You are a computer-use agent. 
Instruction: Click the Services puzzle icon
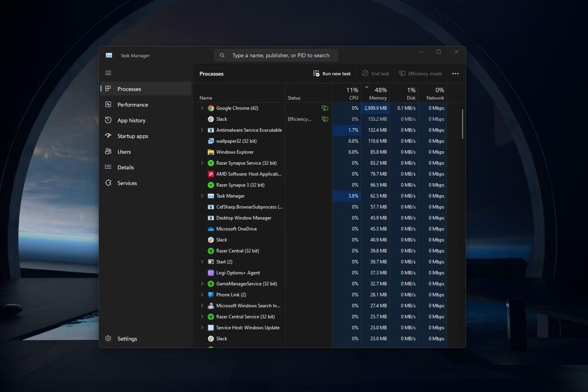(108, 183)
